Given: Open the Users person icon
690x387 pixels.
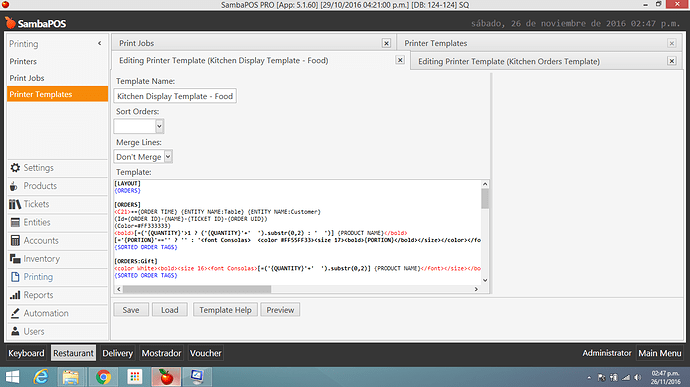Looking at the screenshot, I should (15, 331).
